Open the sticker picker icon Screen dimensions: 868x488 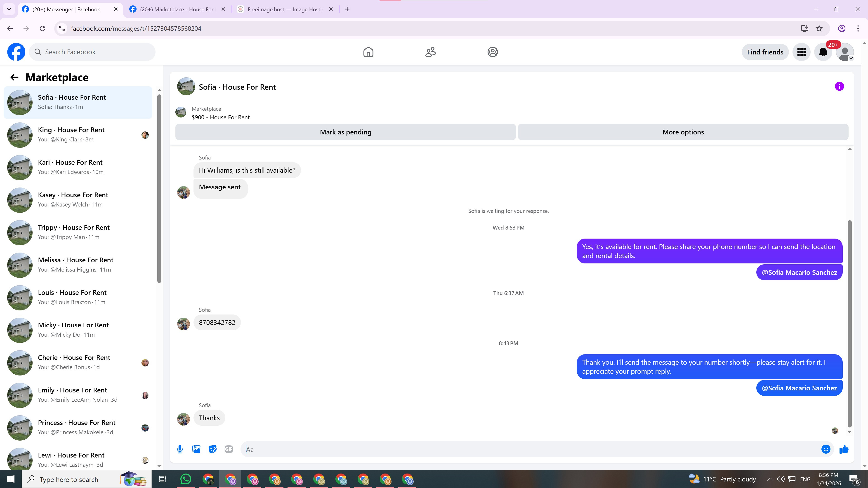tap(212, 449)
